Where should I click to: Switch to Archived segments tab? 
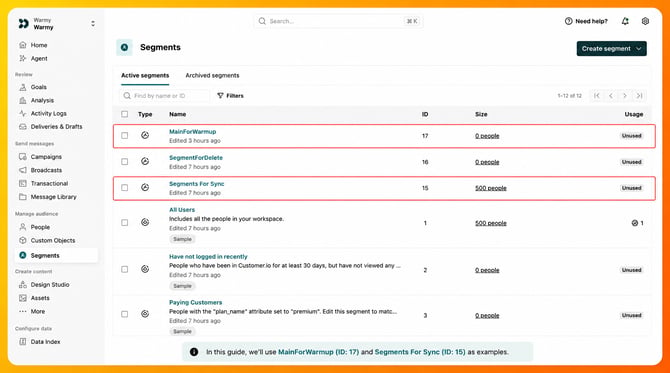pos(212,75)
